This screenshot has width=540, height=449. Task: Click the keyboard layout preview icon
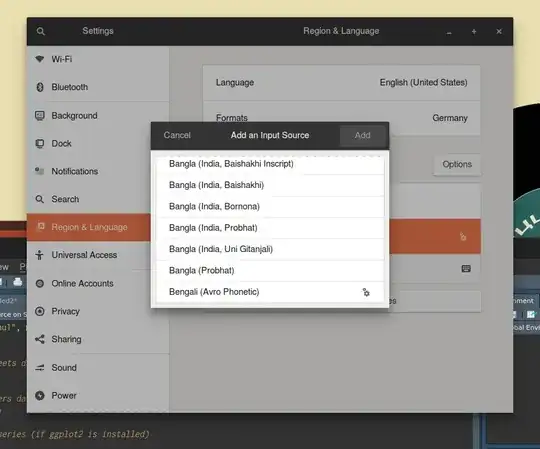coord(466,269)
